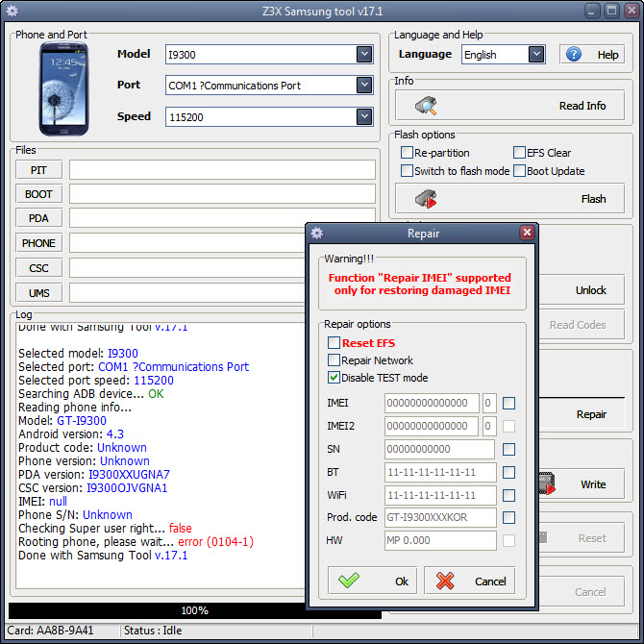This screenshot has height=644, width=644.
Task: Click the BOOT file button
Action: (39, 194)
